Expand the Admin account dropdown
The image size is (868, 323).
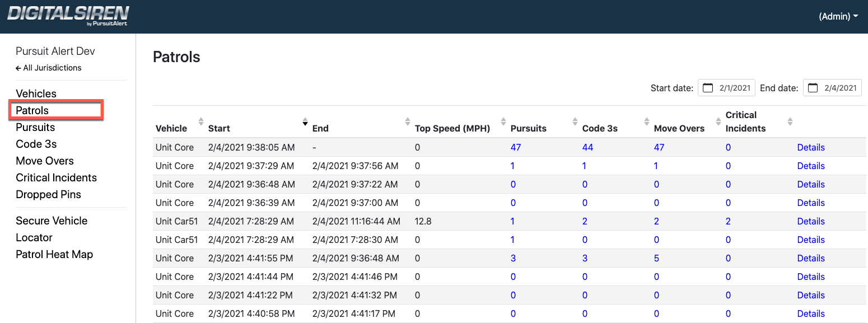(838, 17)
